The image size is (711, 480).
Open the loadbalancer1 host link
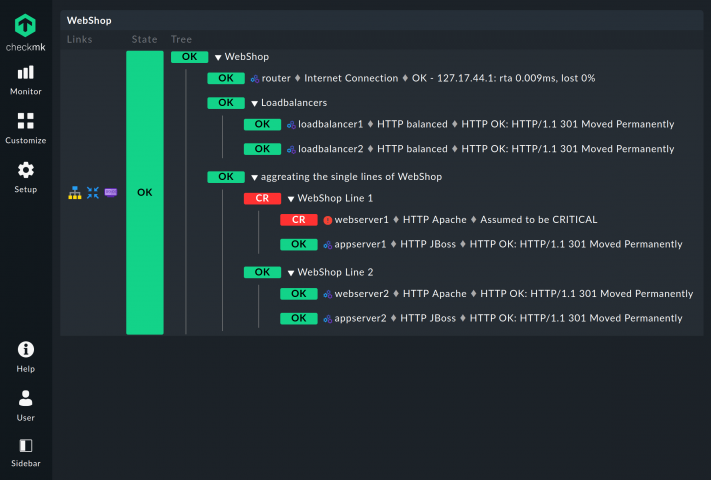330,125
